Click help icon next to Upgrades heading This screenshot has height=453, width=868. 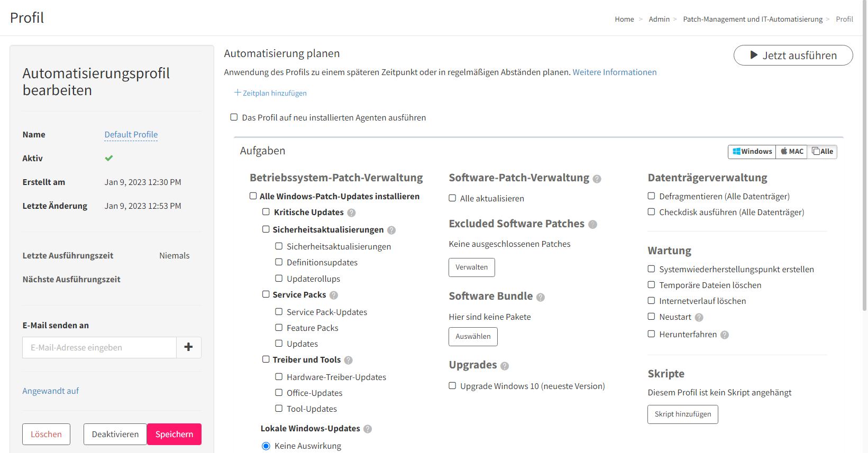coord(505,366)
